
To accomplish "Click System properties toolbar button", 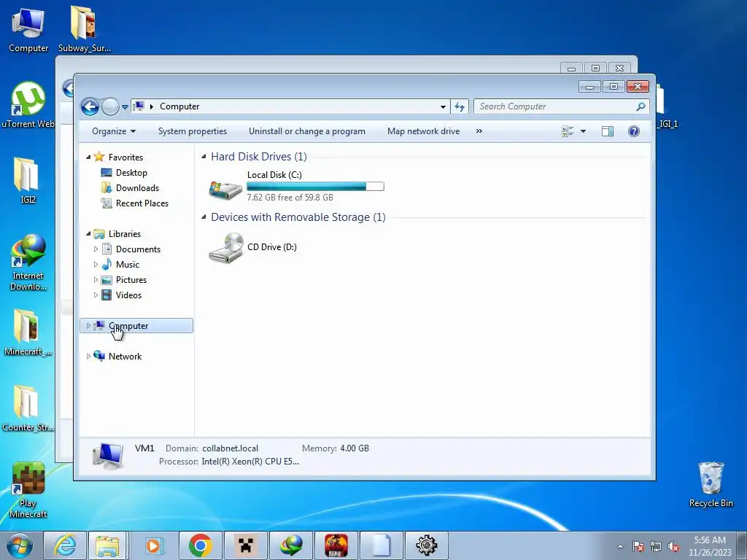I will 193,131.
